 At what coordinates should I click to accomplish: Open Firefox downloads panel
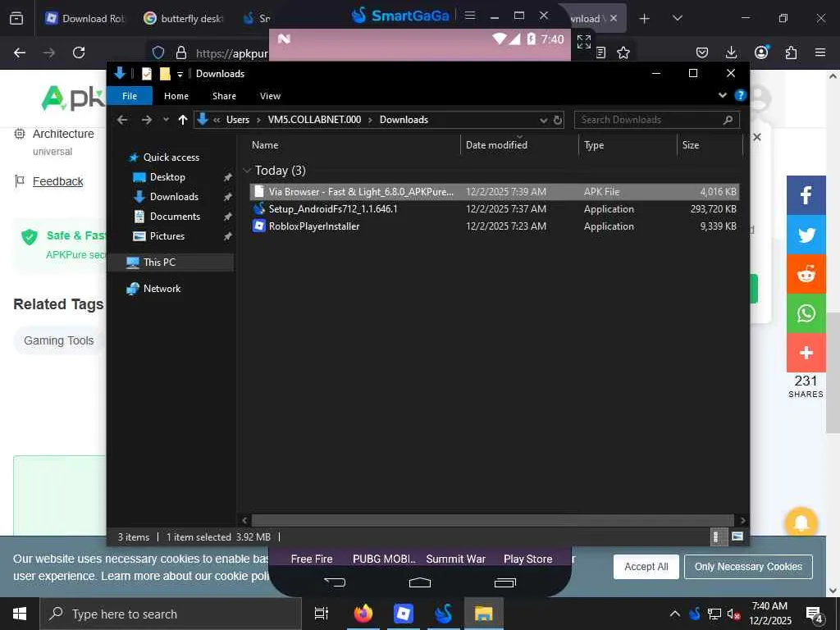tap(731, 52)
